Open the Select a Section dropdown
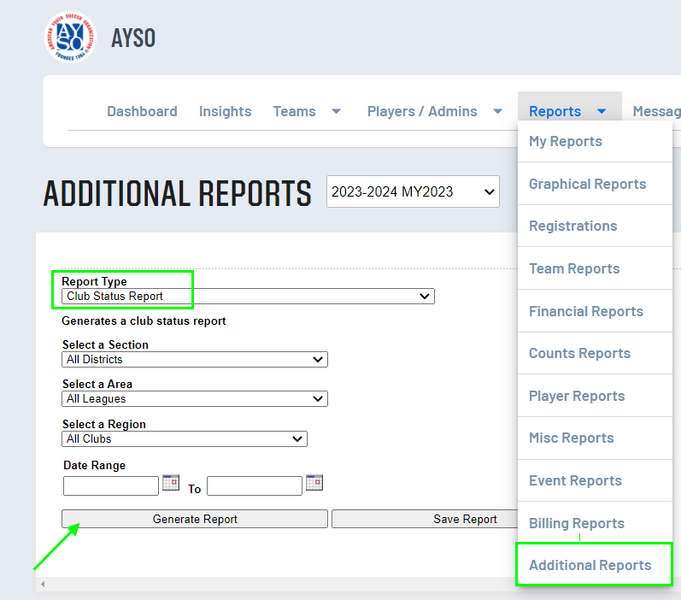Viewport: 681px width, 600px height. (194, 359)
